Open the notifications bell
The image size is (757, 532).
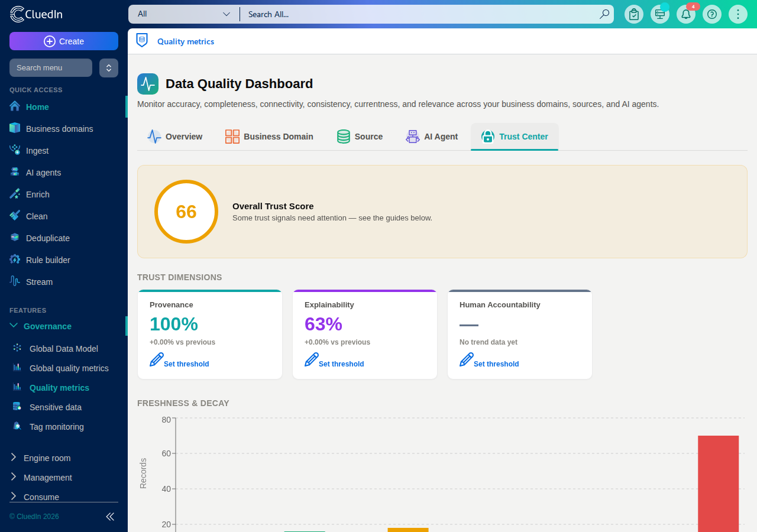point(686,14)
